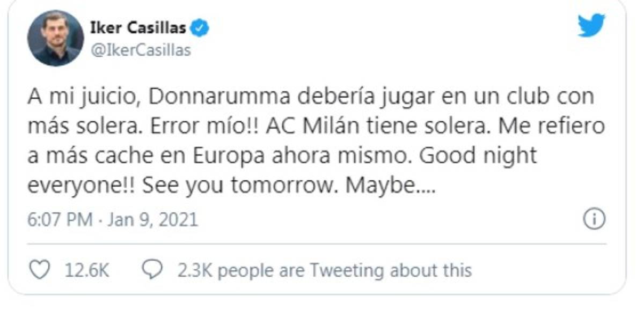
Task: Click the blue verified badge
Action: pos(200,28)
